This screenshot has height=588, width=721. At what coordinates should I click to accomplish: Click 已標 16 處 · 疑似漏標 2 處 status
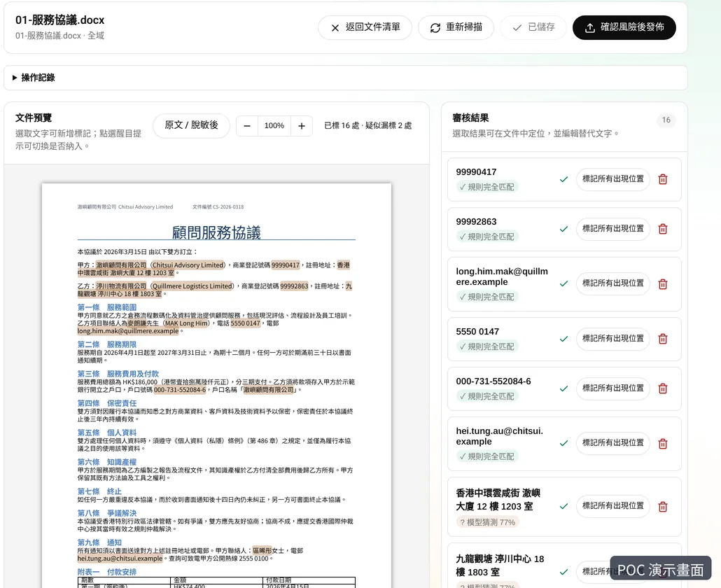tap(368, 125)
